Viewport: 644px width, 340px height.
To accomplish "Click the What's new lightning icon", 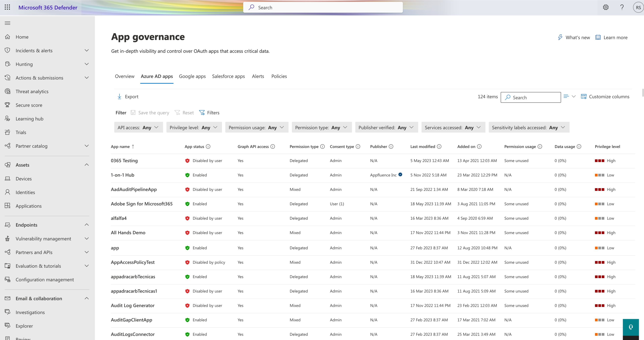I will [559, 38].
